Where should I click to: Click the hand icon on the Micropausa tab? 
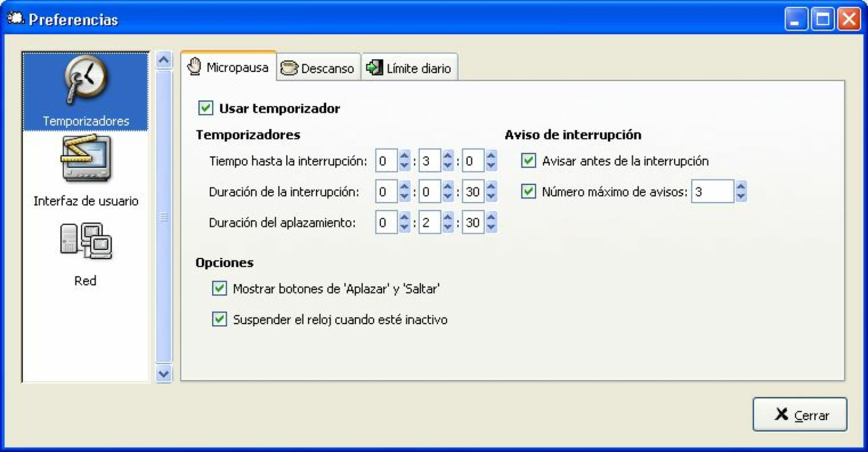tap(194, 67)
